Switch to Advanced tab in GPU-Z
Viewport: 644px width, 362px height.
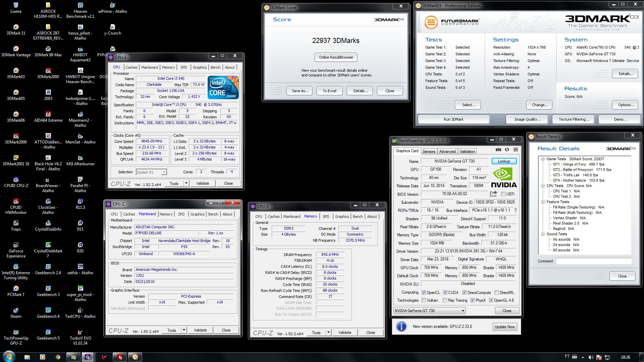(x=447, y=152)
